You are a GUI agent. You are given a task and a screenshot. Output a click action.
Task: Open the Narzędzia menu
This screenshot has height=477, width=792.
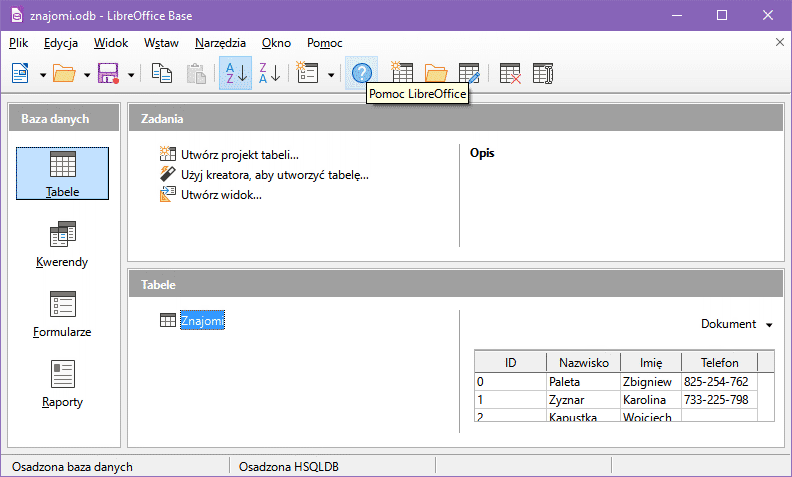(x=221, y=43)
